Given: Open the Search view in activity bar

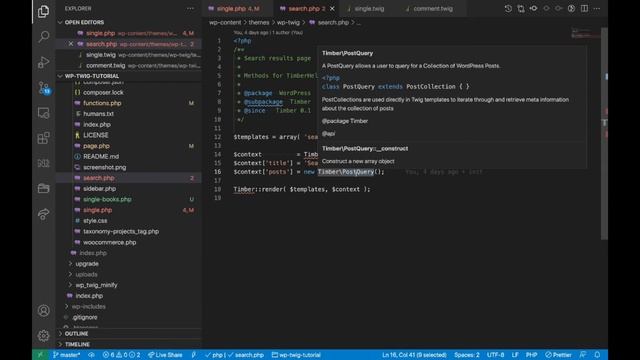Looking at the screenshot, I should tap(43, 37).
